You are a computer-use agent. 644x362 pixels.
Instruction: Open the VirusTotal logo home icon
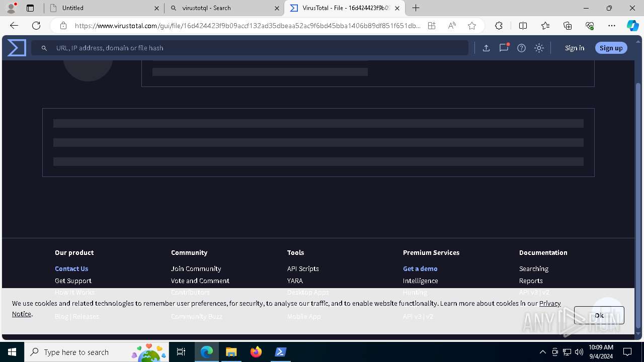(17, 48)
